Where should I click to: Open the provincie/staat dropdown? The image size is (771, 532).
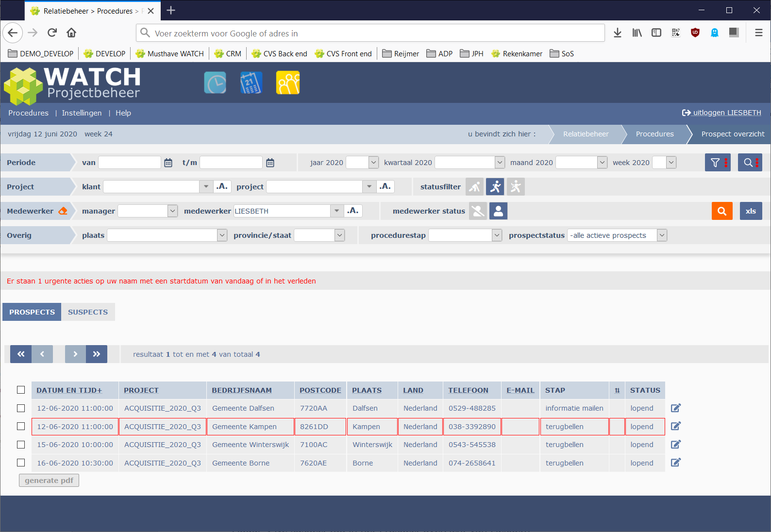tap(319, 235)
